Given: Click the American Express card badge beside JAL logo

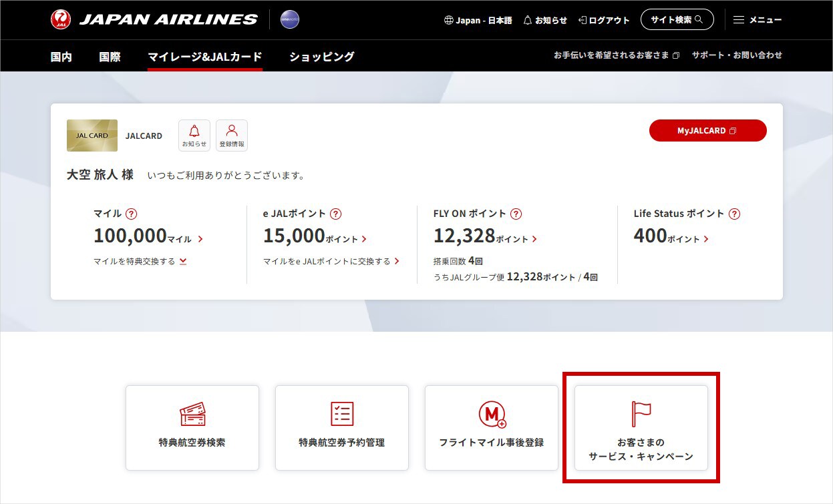Looking at the screenshot, I should pos(289,19).
